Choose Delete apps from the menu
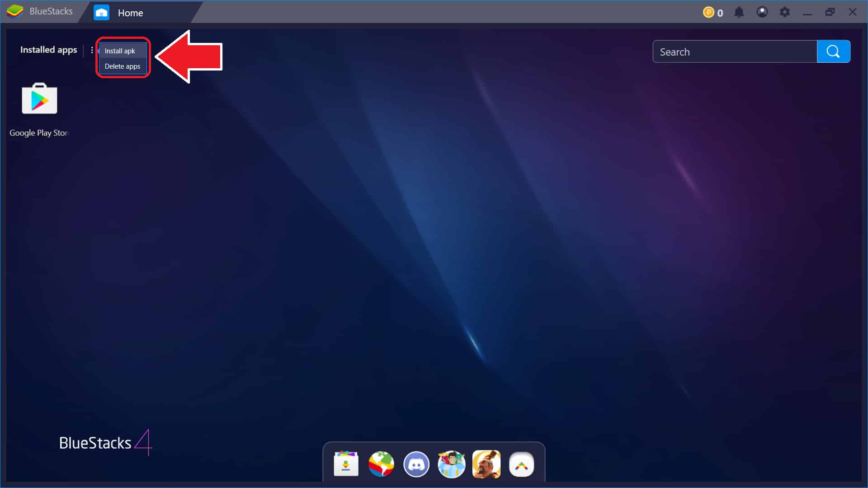 click(123, 66)
